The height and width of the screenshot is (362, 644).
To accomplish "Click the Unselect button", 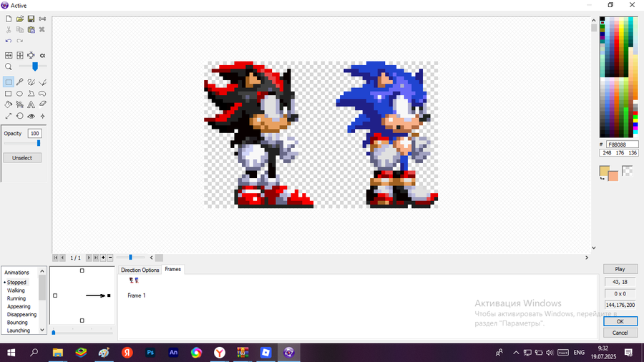I will click(22, 158).
